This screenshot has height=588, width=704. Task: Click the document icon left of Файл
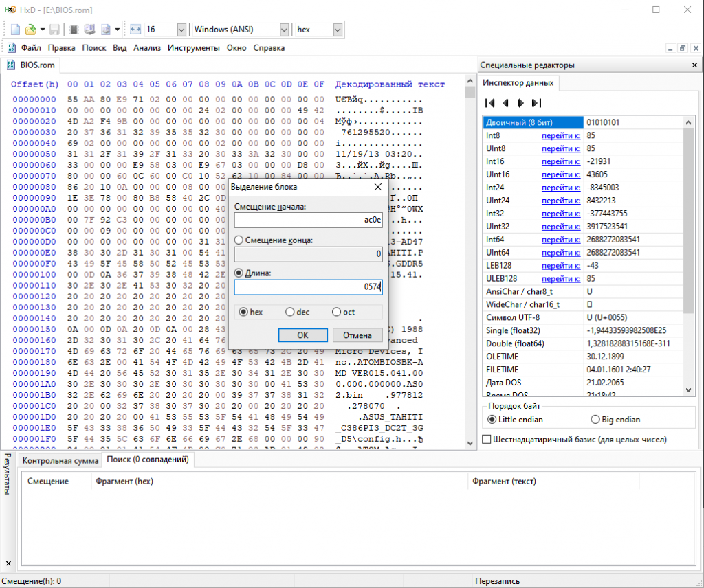click(x=11, y=48)
